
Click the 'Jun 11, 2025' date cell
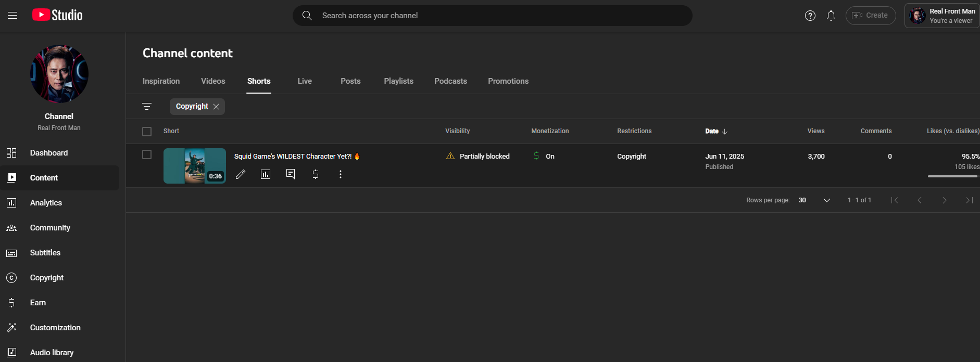click(x=725, y=157)
